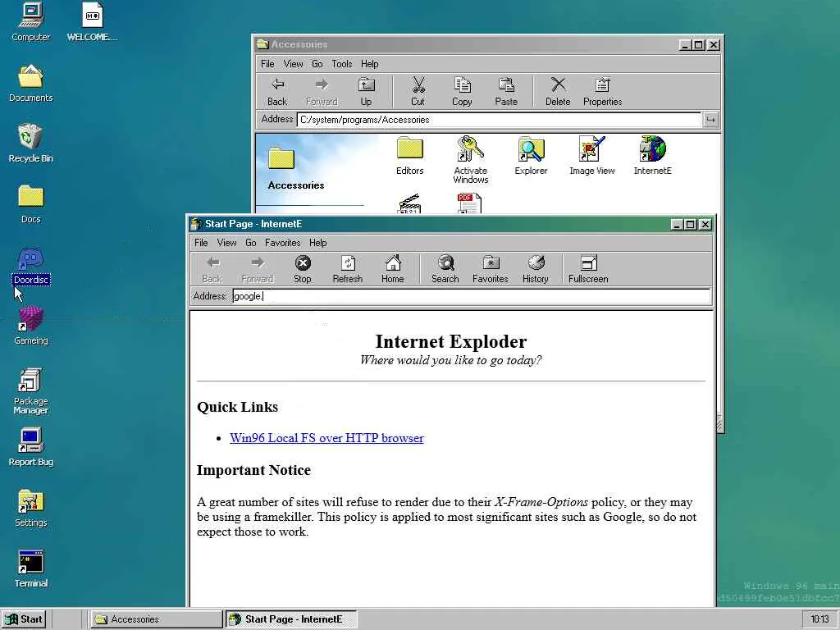The width and height of the screenshot is (840, 630).
Task: Click Properties in the Accessories toolbar
Action: (602, 92)
